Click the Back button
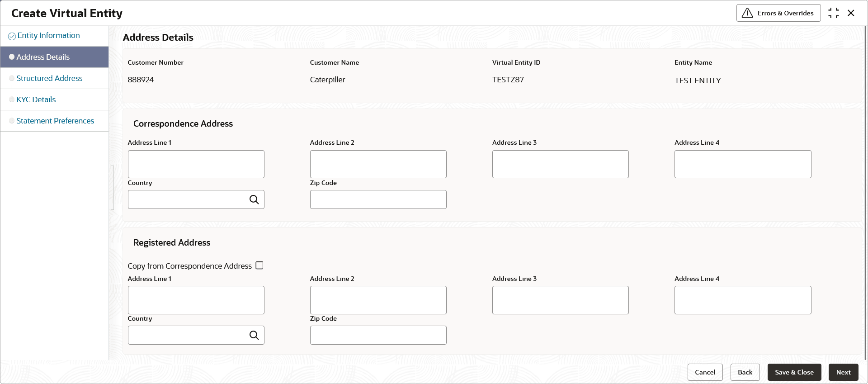Screen dimensions: 868x384 click(x=745, y=372)
